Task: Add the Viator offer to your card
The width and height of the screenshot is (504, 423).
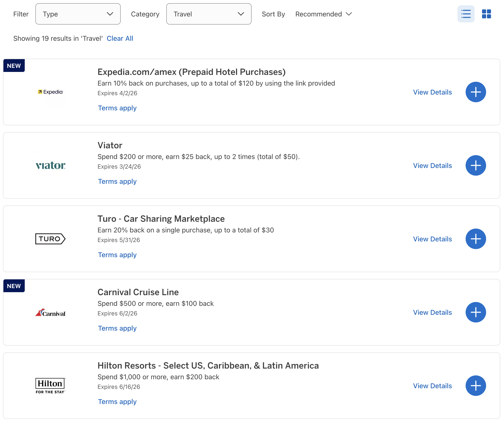Action: (x=476, y=165)
